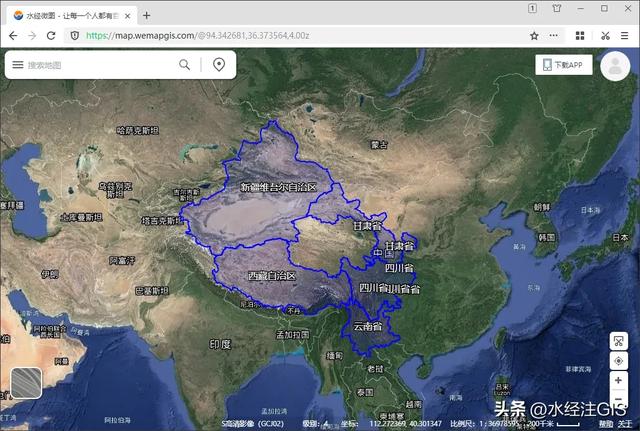
Task: Select the 水经微图 browser tab
Action: pyautogui.click(x=71, y=16)
